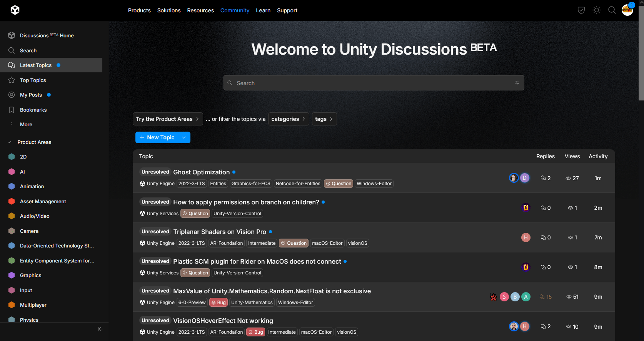Open topic about branch permissions on children

246,202
